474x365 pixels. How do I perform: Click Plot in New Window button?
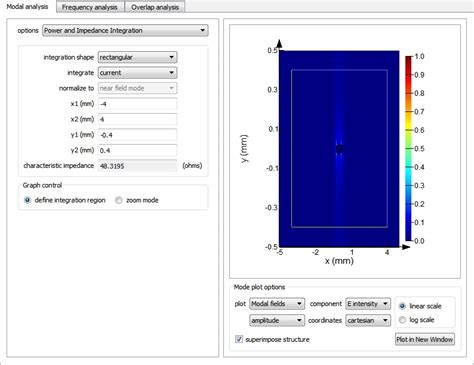tap(425, 339)
